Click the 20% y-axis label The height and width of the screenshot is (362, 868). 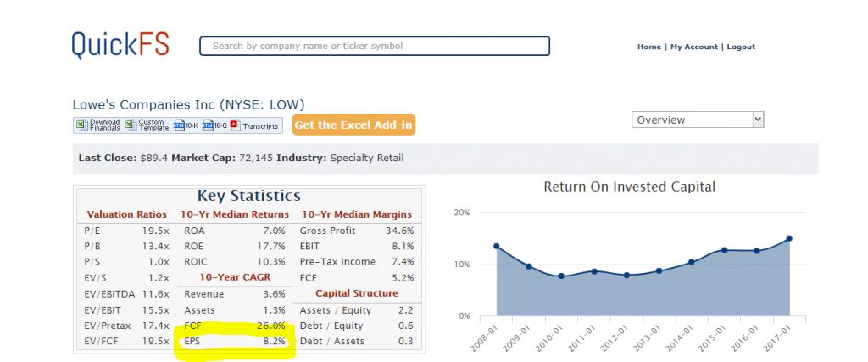click(x=462, y=213)
